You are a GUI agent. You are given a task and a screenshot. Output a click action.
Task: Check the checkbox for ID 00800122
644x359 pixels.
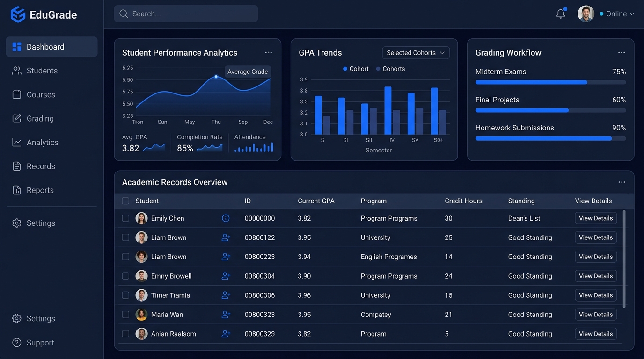pyautogui.click(x=125, y=237)
